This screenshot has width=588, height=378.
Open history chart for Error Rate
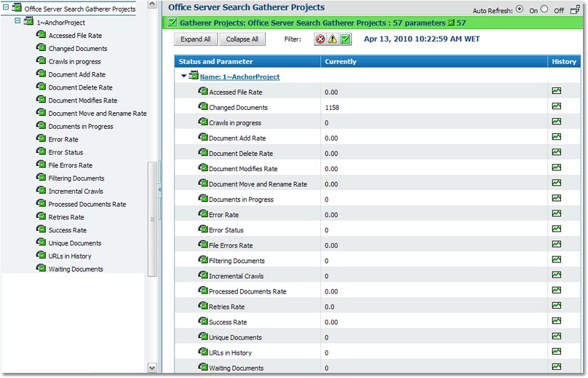pos(557,213)
